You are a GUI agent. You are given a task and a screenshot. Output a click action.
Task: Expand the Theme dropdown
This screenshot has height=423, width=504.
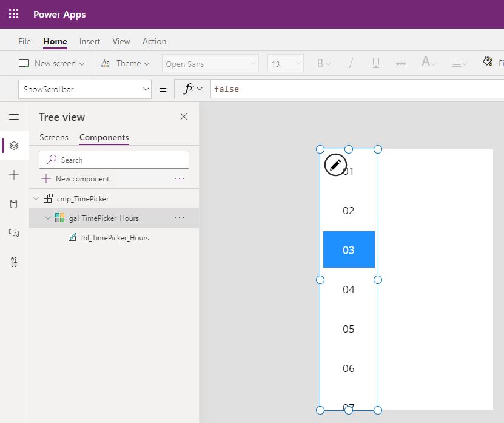point(125,63)
